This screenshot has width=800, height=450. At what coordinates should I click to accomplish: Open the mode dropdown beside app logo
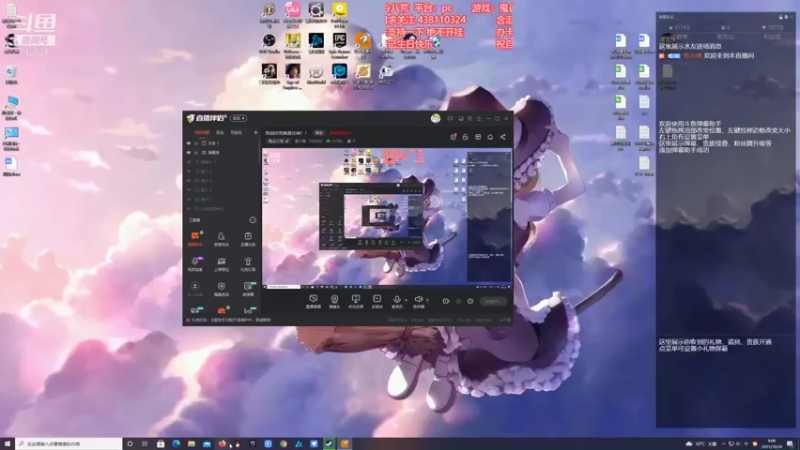[238, 118]
